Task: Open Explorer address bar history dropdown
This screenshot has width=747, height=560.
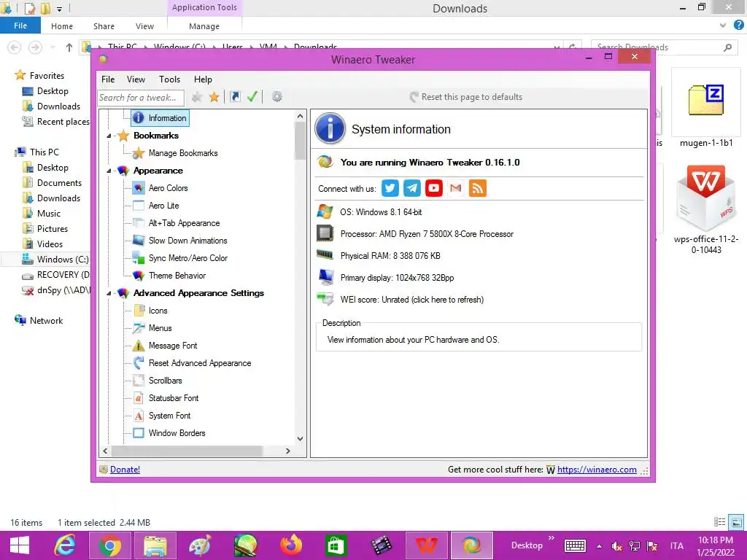Action: pyautogui.click(x=557, y=47)
